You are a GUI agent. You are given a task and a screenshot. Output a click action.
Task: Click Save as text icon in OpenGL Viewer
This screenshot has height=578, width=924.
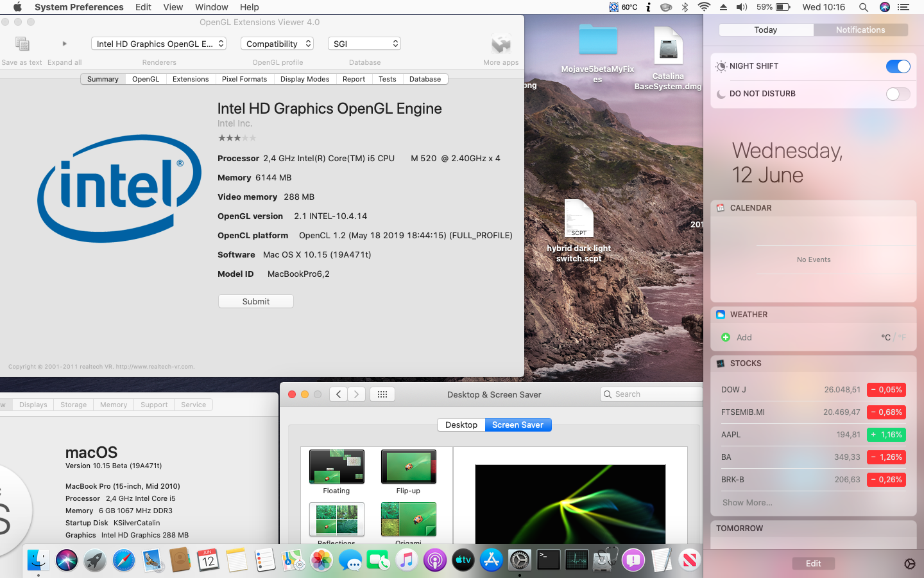(22, 44)
